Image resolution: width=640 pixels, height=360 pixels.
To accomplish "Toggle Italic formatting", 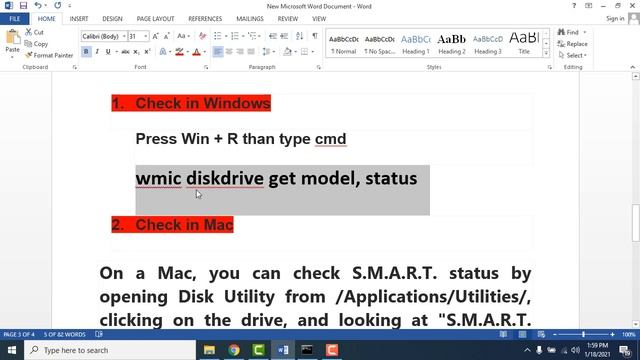I will (x=97, y=52).
